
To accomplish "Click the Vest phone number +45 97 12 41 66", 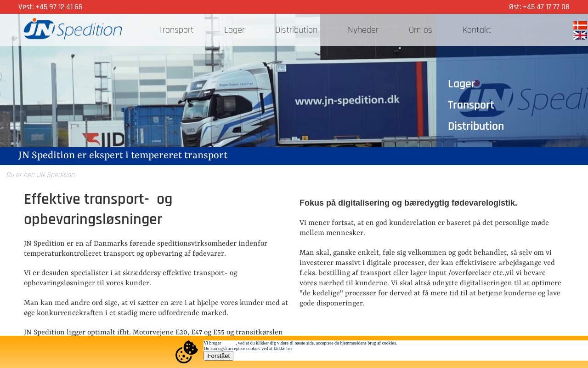I will click(59, 7).
